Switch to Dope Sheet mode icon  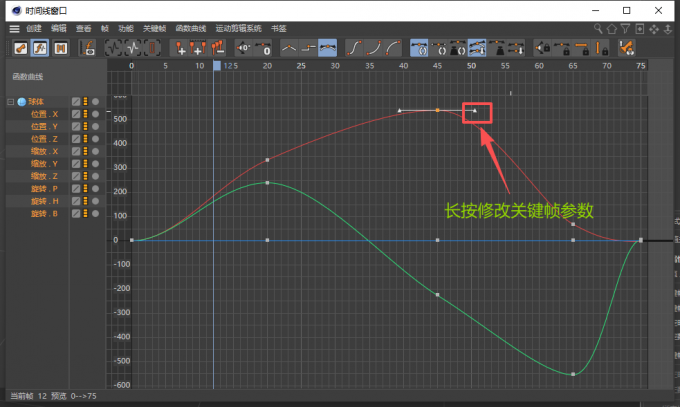pos(20,48)
